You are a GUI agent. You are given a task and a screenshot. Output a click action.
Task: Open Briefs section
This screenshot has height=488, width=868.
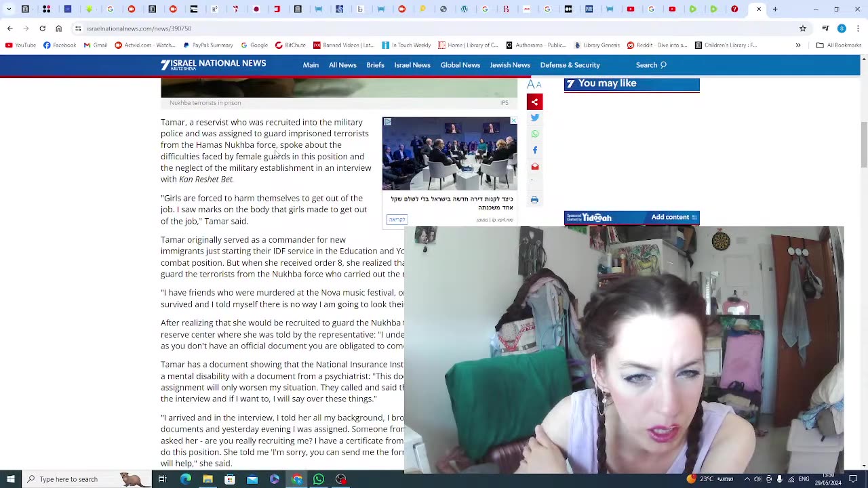pyautogui.click(x=375, y=65)
